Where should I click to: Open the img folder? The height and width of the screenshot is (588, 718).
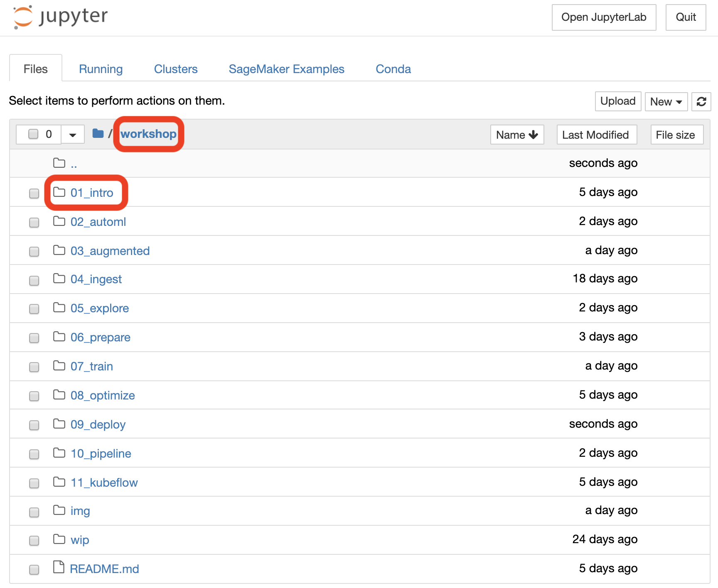point(80,511)
